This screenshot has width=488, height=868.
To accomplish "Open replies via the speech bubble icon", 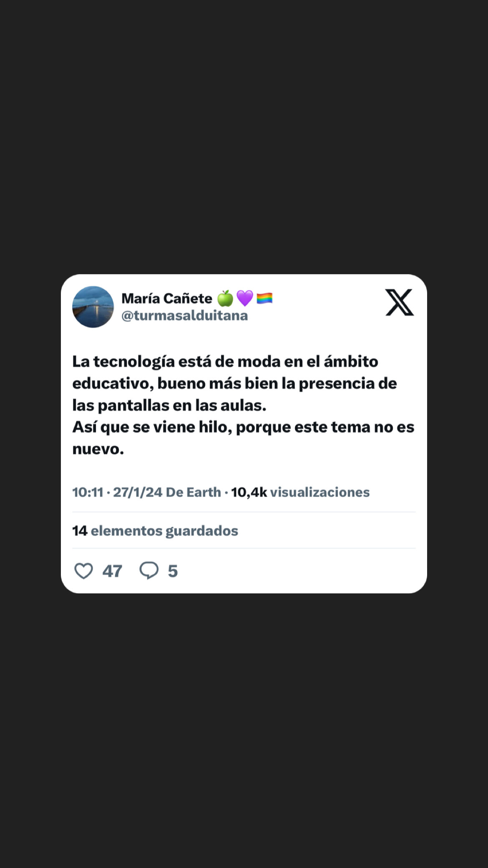I will 149,571.
